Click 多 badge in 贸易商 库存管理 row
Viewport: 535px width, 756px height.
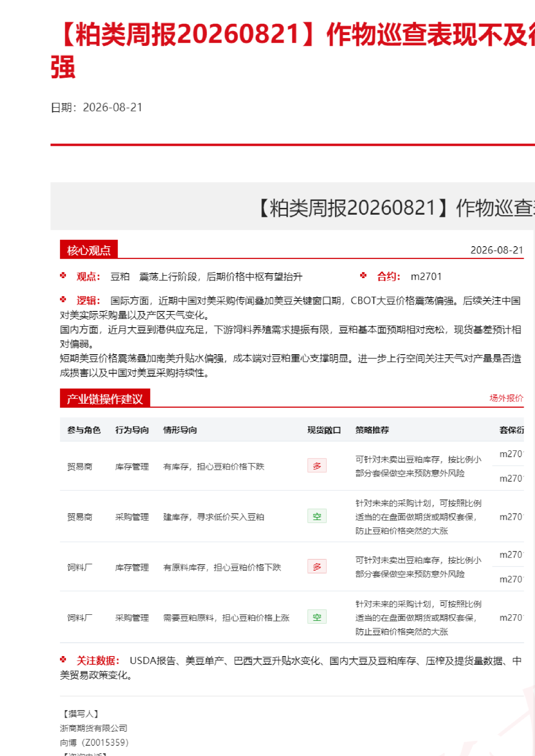(317, 466)
